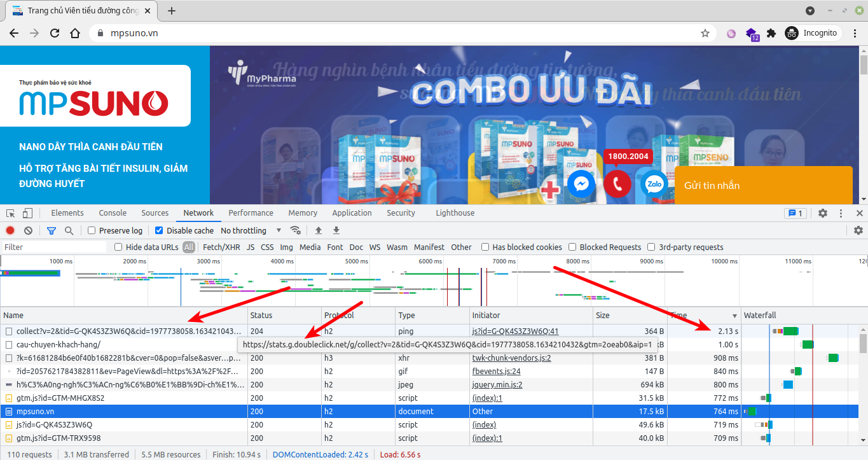This screenshot has width=868, height=460.
Task: Open the Lighthouse tab
Action: pyautogui.click(x=455, y=213)
